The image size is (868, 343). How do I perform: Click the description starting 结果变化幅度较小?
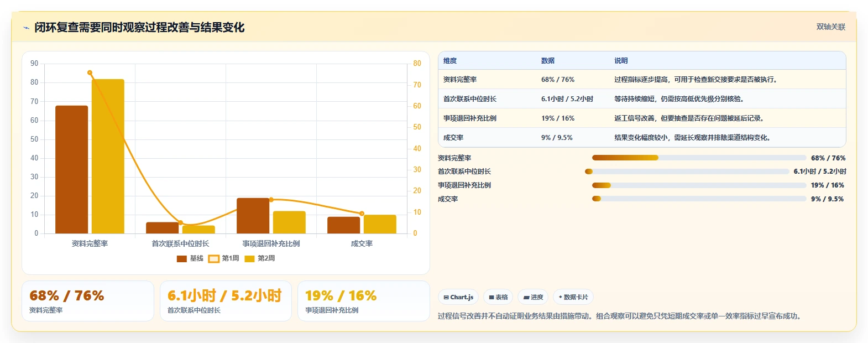coord(694,138)
